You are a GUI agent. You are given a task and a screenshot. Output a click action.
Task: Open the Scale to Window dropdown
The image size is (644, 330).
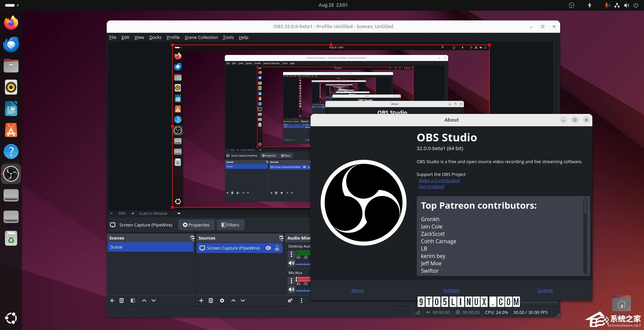(x=179, y=213)
